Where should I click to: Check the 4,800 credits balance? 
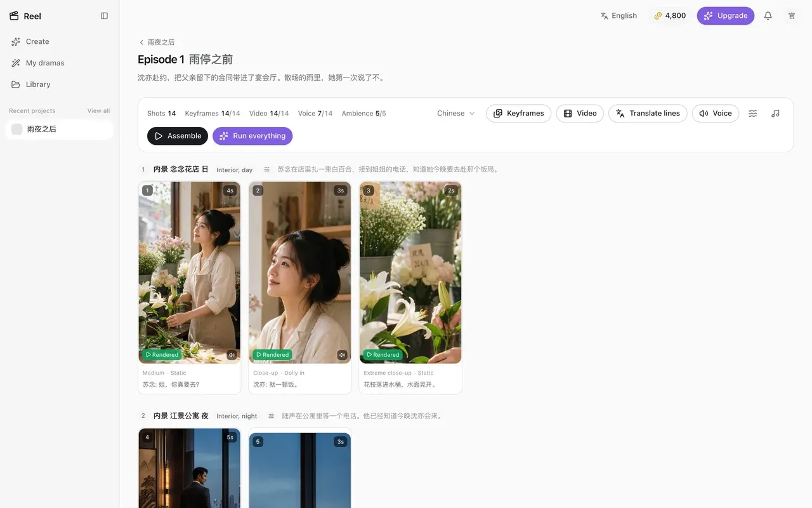point(670,16)
